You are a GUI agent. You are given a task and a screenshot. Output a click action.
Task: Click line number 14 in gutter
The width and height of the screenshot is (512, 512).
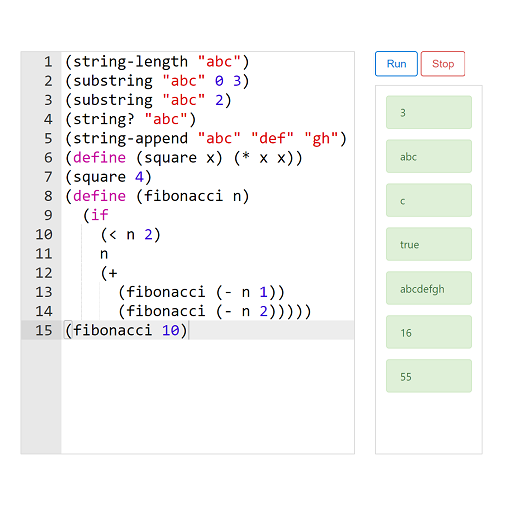(x=44, y=312)
